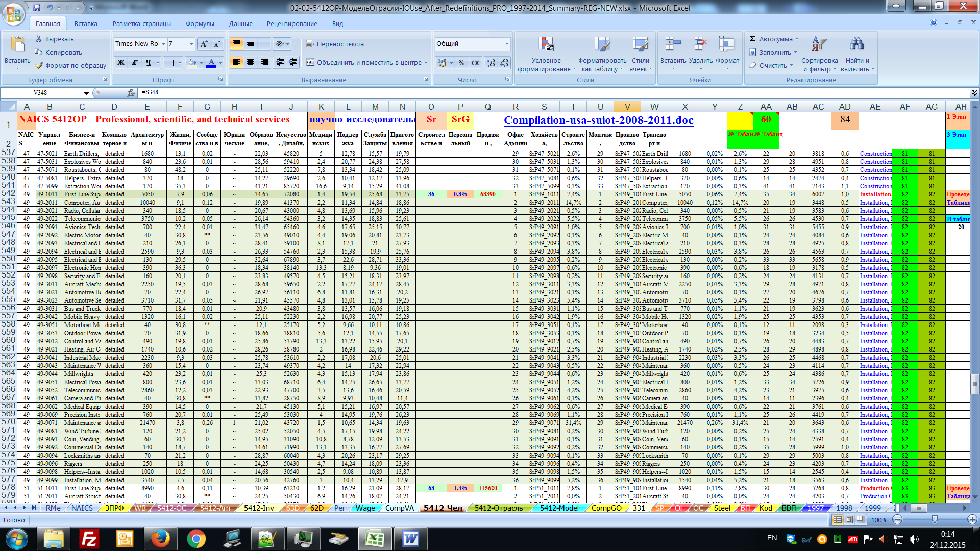Click the Bold (Ж) formatting icon

(121, 63)
